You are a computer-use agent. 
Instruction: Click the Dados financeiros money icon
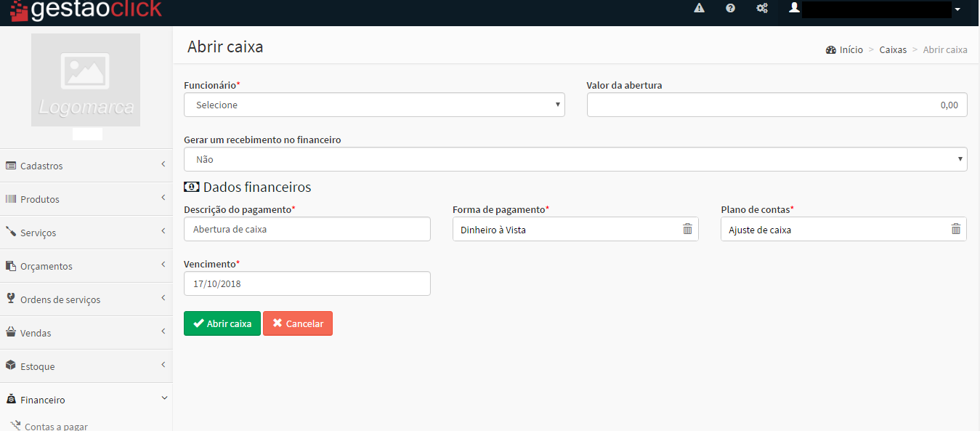click(x=191, y=187)
